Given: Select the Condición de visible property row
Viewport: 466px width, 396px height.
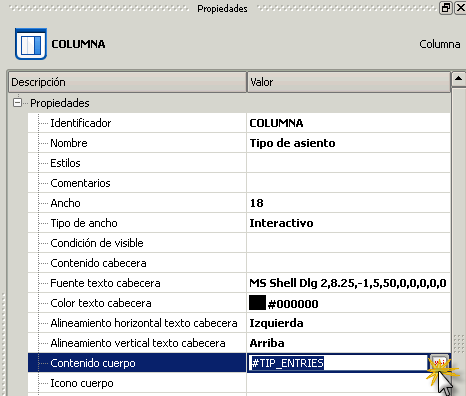Looking at the screenshot, I should tap(239, 243).
